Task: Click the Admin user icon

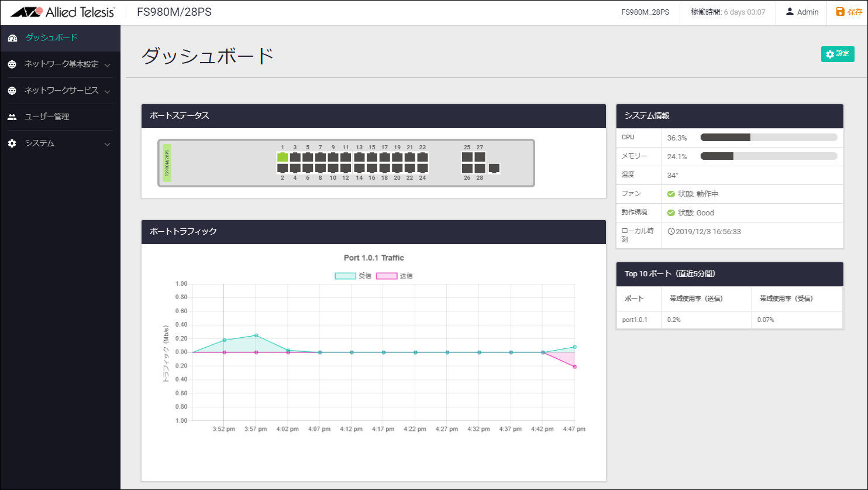Action: tap(790, 12)
